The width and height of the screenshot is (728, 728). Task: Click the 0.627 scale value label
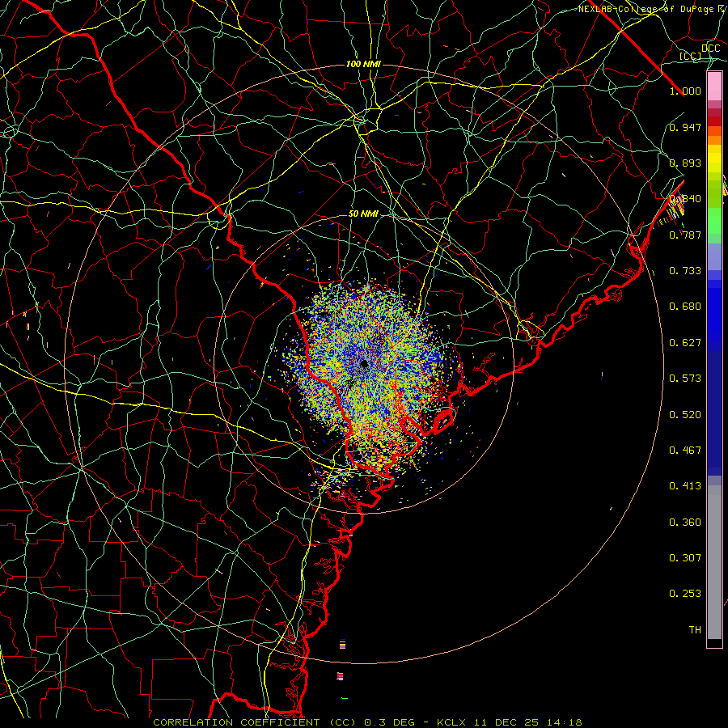pos(685,343)
